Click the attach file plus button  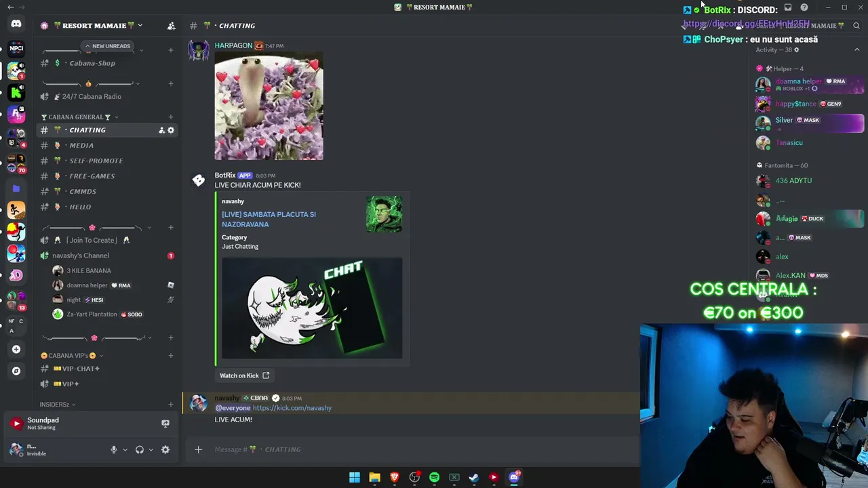point(198,449)
